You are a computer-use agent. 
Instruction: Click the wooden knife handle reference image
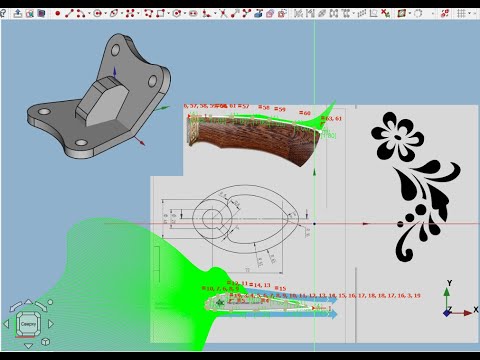pos(254,140)
